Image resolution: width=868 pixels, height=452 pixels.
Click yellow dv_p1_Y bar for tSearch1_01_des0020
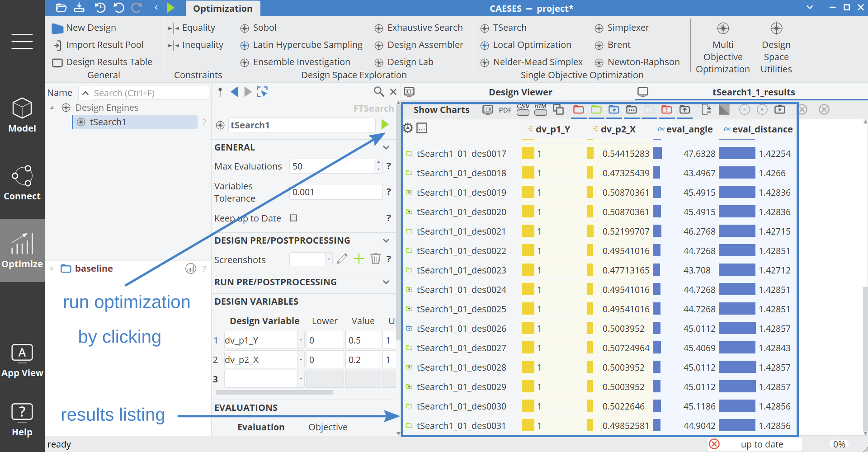528,212
